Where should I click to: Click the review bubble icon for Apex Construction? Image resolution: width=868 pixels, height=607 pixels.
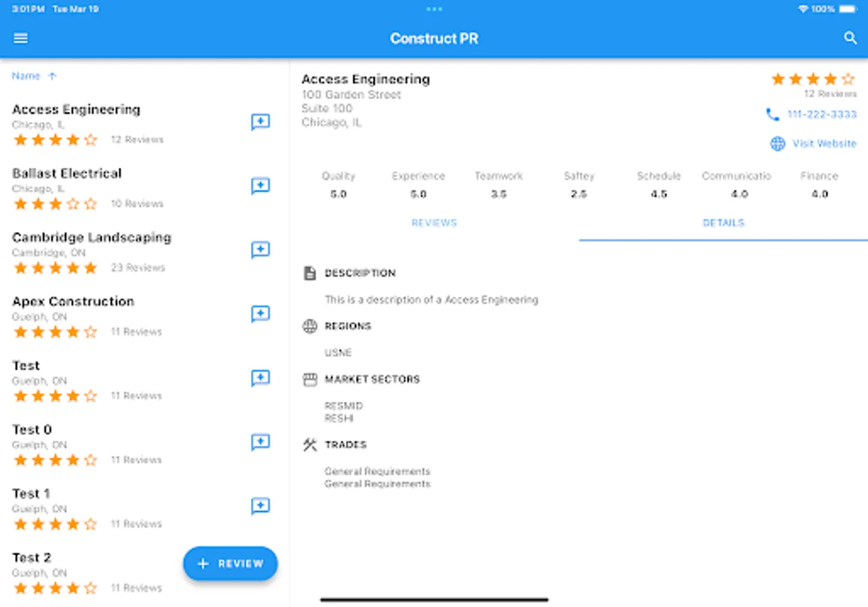tap(260, 314)
